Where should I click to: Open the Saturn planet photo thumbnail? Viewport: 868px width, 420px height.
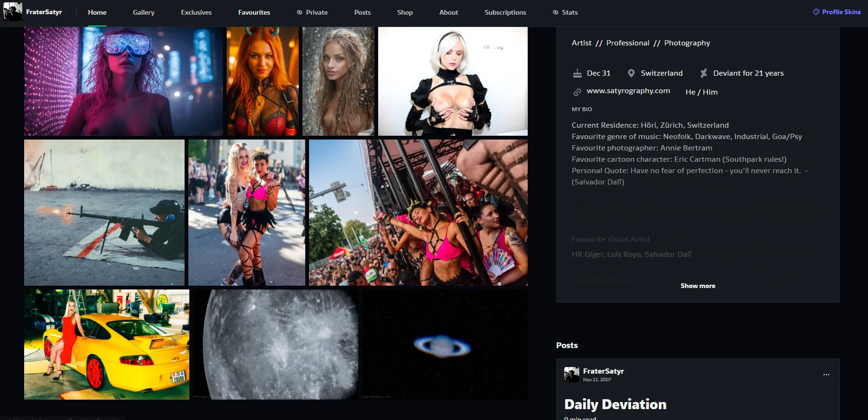[x=444, y=344]
